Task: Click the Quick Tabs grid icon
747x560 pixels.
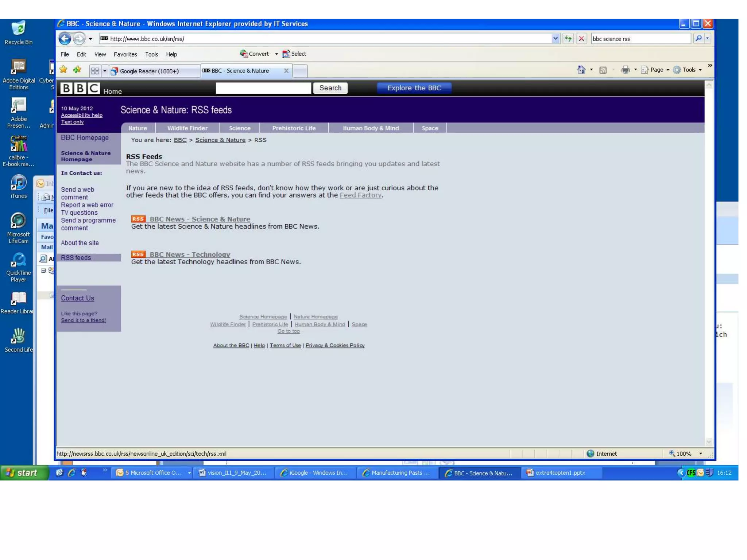Action: (x=95, y=71)
